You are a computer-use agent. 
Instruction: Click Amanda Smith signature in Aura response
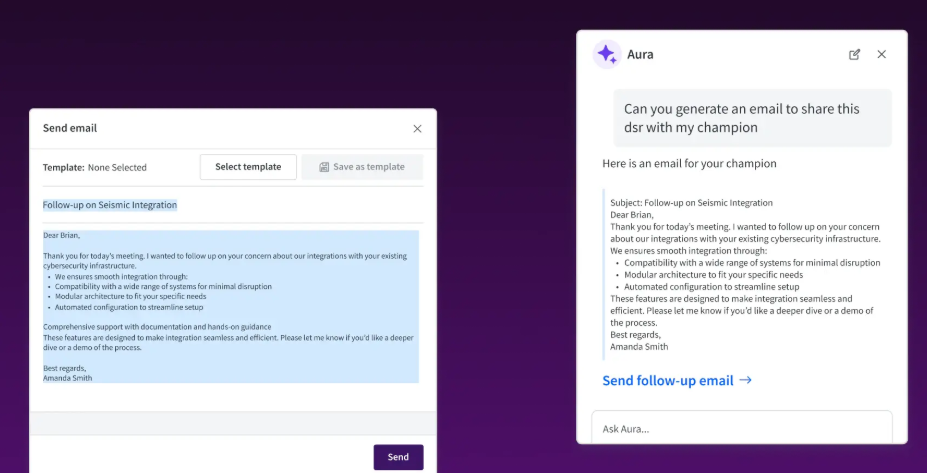coord(639,346)
